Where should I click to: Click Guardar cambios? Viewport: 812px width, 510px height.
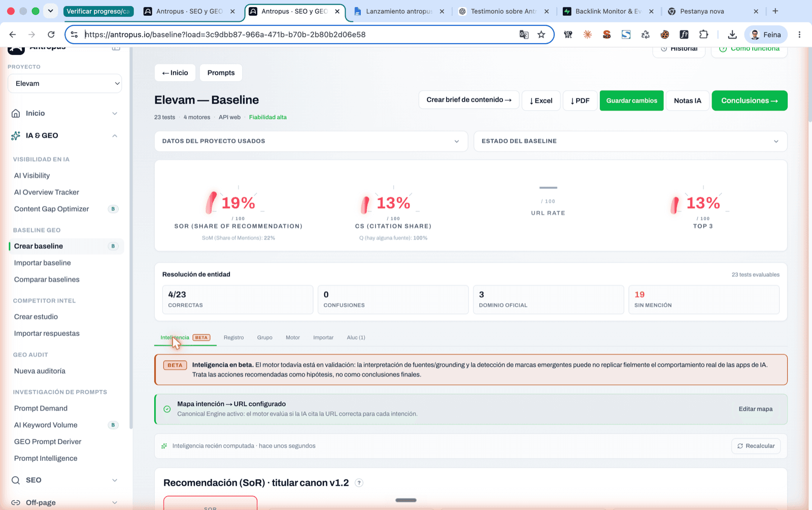click(631, 101)
